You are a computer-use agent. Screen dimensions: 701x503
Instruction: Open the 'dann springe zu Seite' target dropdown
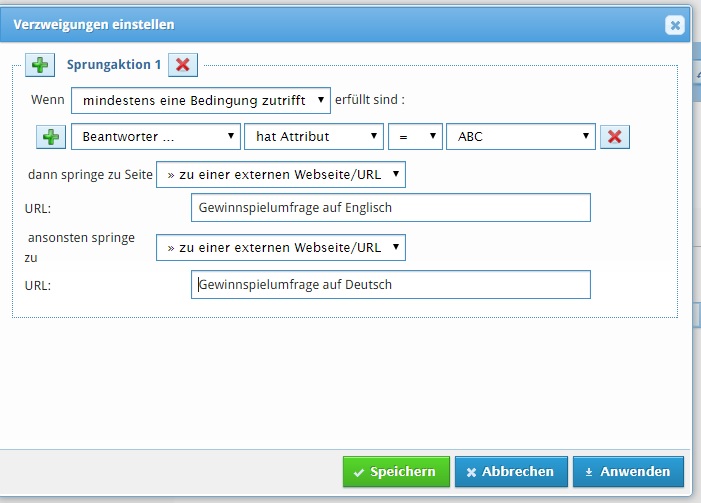[x=281, y=174]
